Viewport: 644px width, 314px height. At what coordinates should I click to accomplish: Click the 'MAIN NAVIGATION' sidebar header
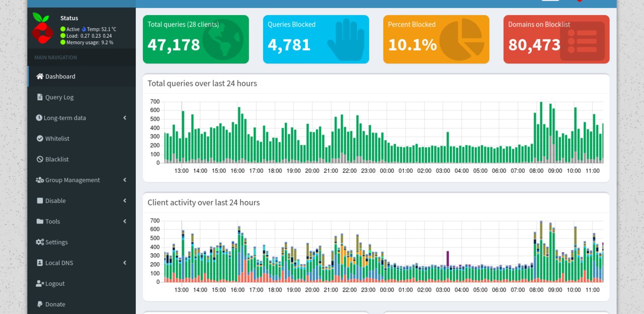56,57
